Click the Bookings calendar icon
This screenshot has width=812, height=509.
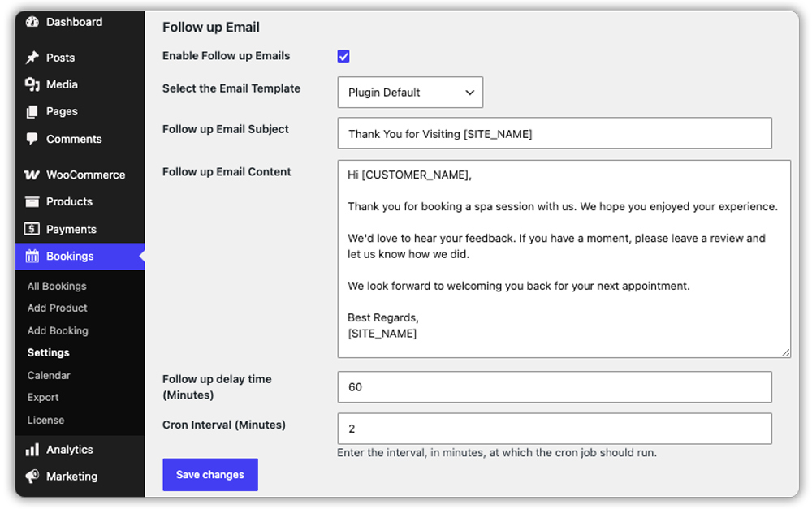[32, 256]
